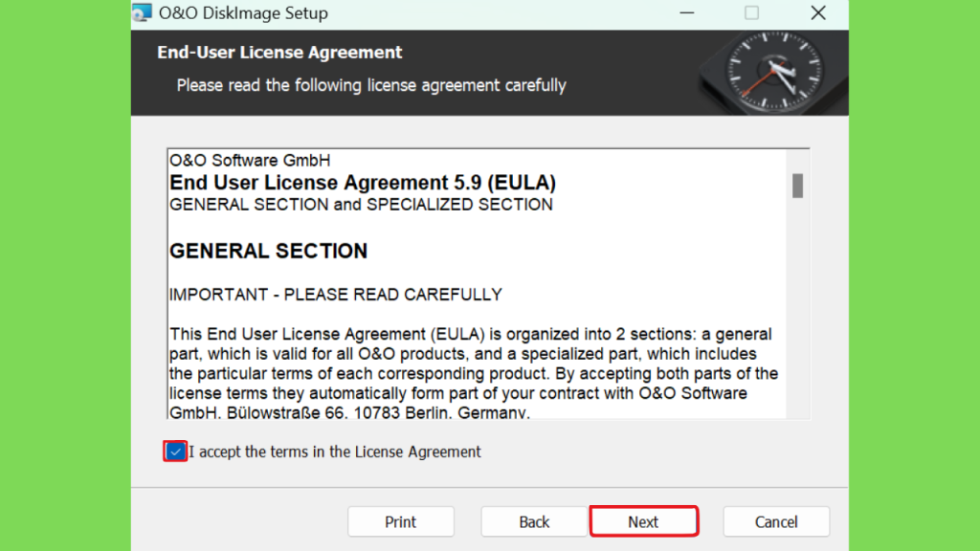Viewport: 980px width, 551px height.
Task: Click the license text scrollbar thumb
Action: [797, 186]
